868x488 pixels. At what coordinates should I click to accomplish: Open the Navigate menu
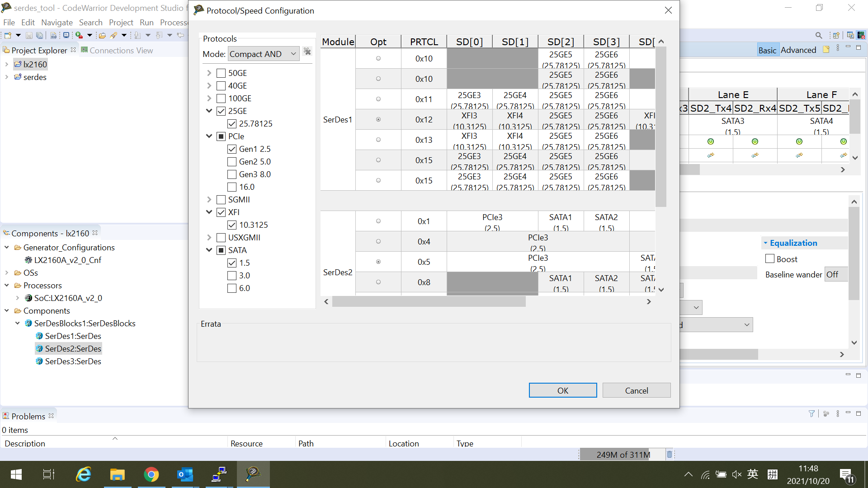point(57,23)
